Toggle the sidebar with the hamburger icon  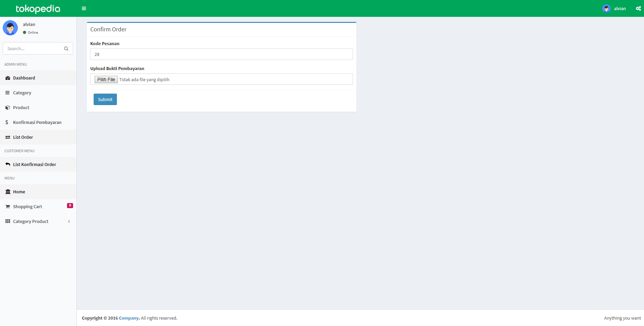84,8
